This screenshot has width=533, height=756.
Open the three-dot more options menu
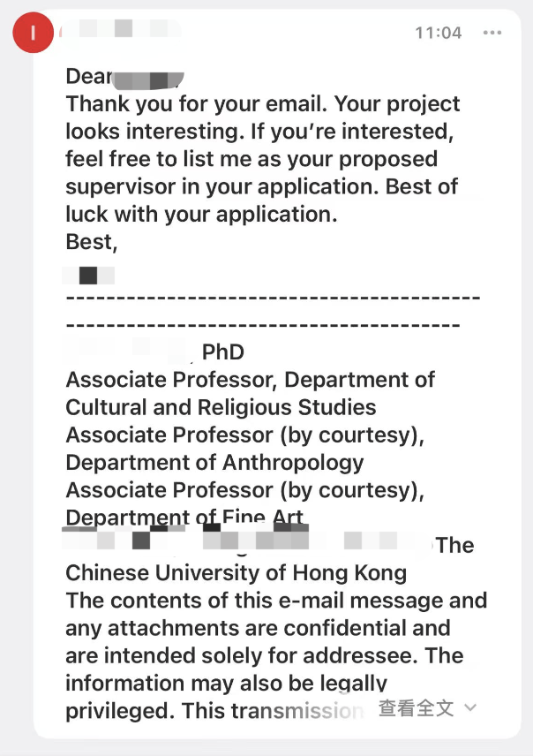[x=492, y=33]
